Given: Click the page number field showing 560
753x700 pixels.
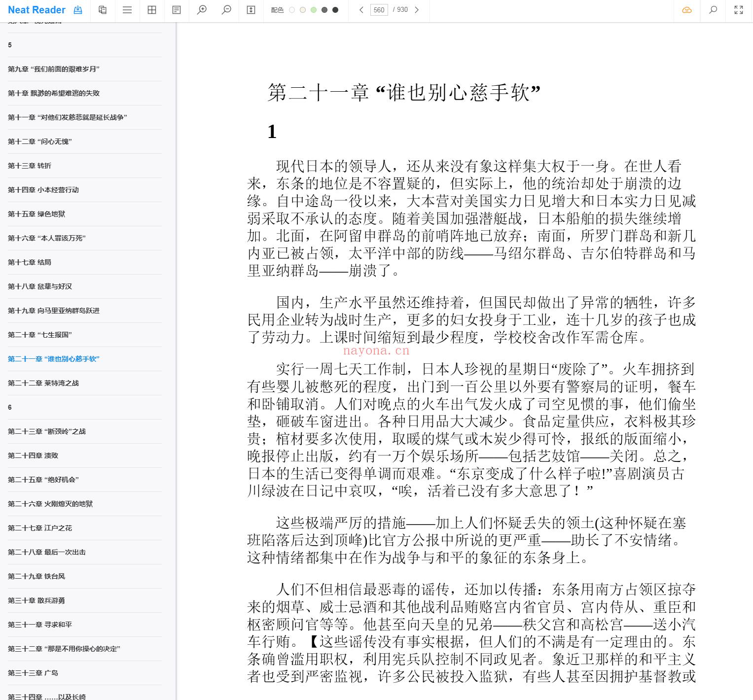Looking at the screenshot, I should pyautogui.click(x=379, y=10).
